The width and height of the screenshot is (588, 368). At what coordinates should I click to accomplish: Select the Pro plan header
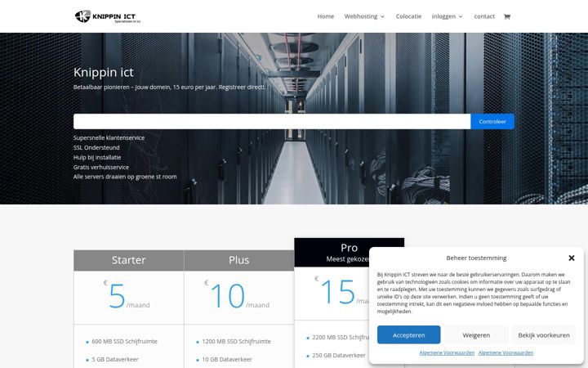[x=350, y=253]
